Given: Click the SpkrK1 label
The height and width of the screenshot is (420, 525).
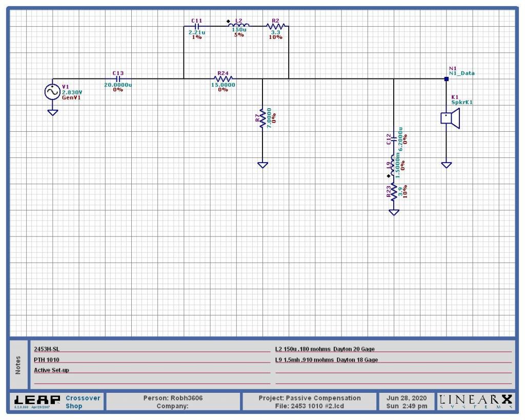Looking at the screenshot, I should (462, 102).
